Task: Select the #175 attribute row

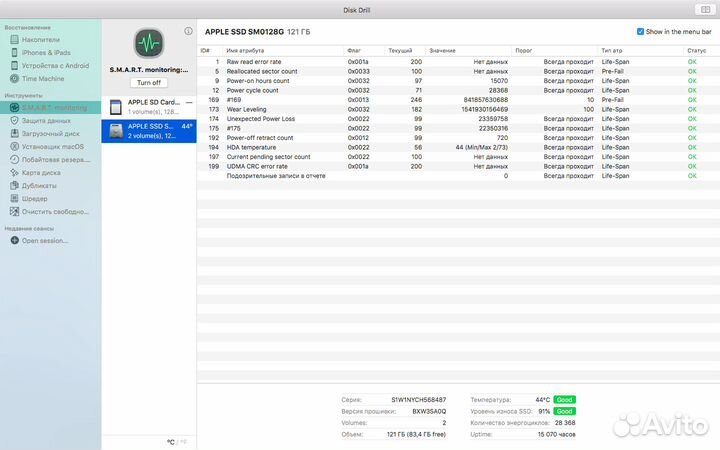Action: pos(458,128)
